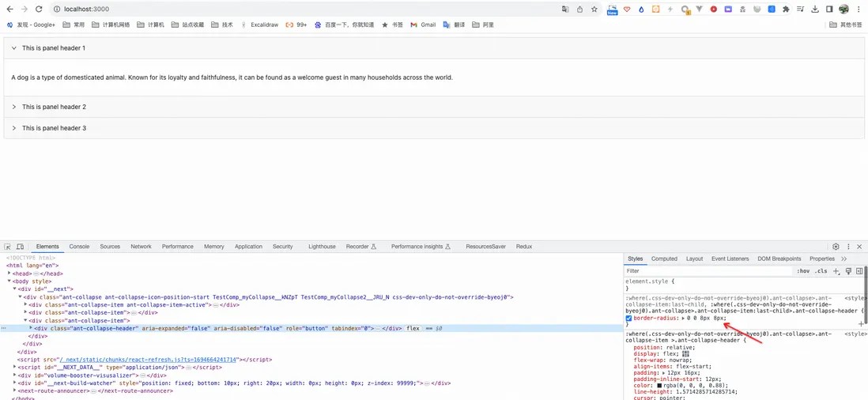The image size is (868, 400).
Task: Activate the DevTools inspect element picker
Action: (8, 246)
